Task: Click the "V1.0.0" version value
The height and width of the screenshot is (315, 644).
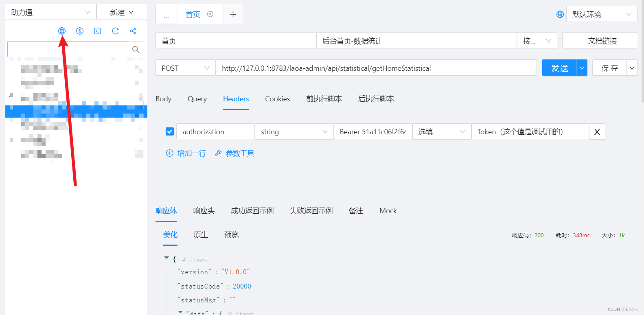Action: (236, 272)
